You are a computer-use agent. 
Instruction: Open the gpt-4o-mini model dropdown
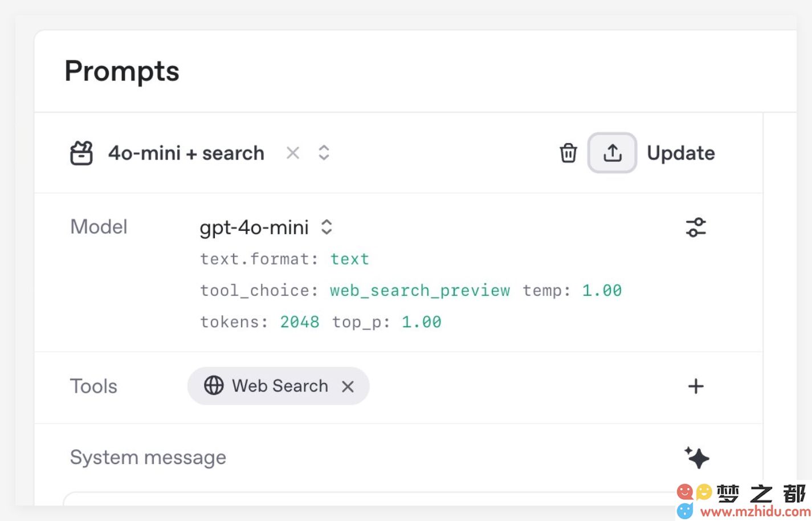[x=266, y=227]
